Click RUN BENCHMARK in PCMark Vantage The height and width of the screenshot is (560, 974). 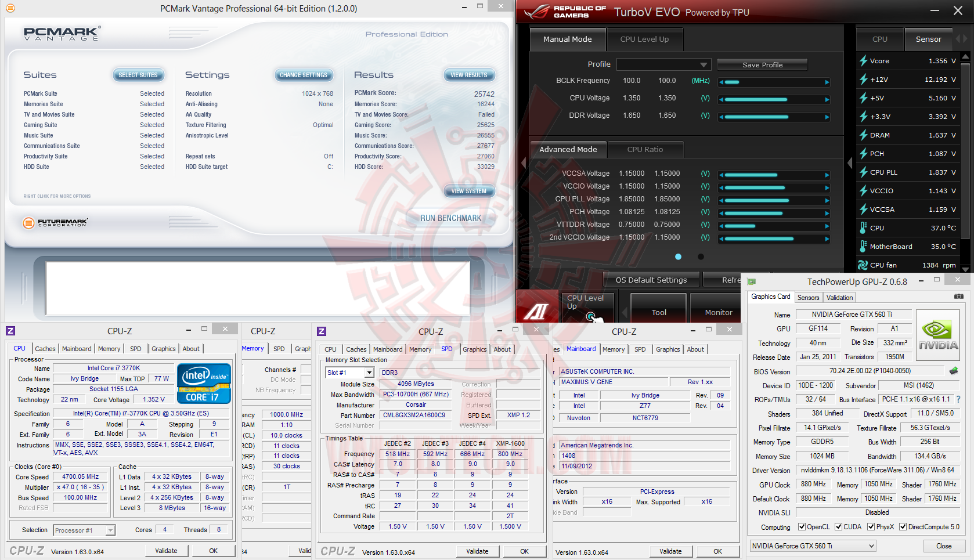(451, 218)
